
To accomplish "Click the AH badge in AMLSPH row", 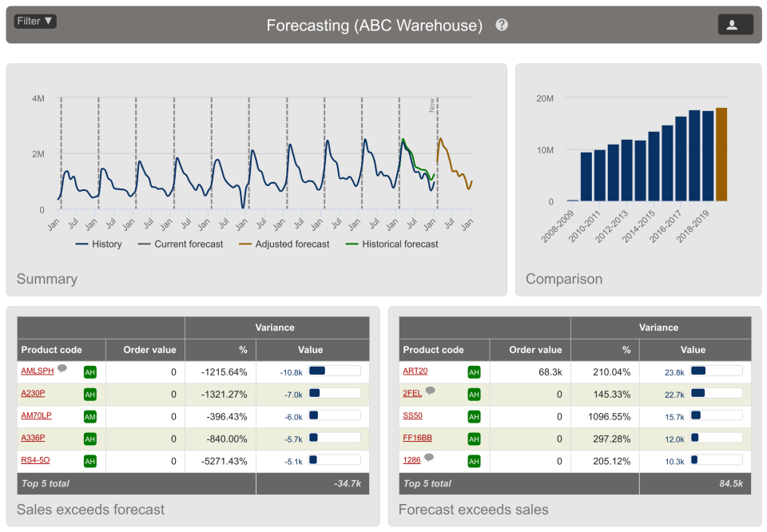I will [x=90, y=372].
